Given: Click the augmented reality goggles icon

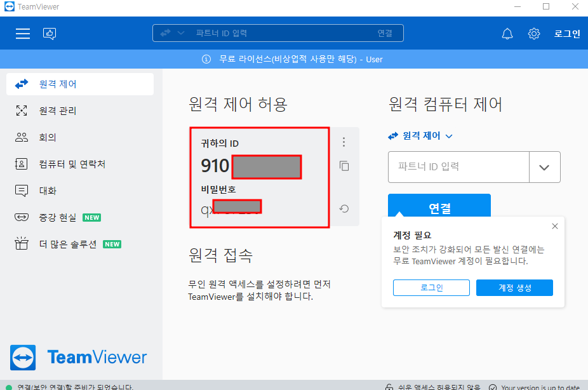Looking at the screenshot, I should click(22, 217).
